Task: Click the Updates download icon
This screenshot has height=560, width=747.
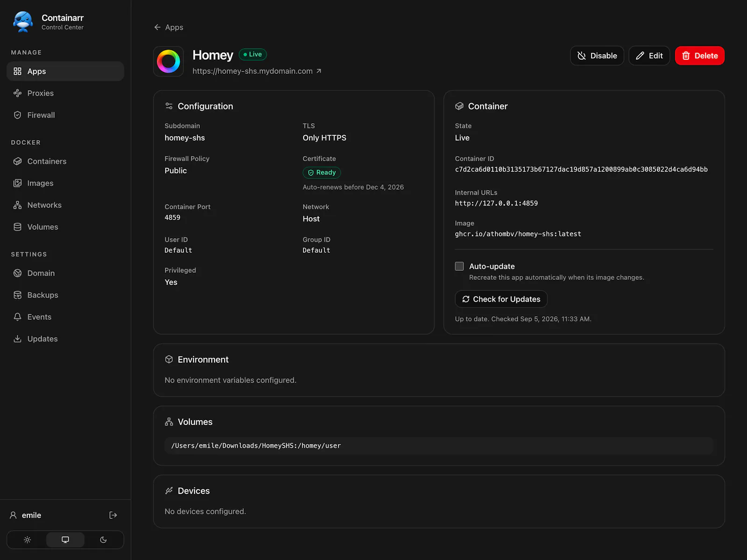Action: [x=17, y=339]
